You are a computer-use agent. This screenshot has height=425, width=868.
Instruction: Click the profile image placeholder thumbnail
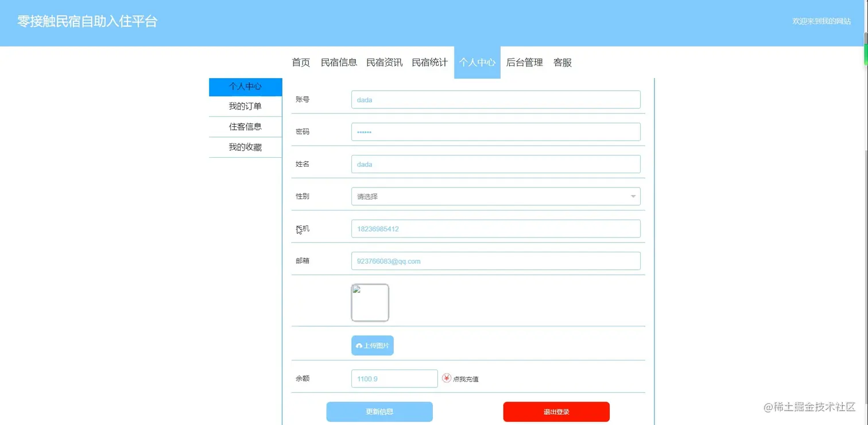click(x=370, y=302)
